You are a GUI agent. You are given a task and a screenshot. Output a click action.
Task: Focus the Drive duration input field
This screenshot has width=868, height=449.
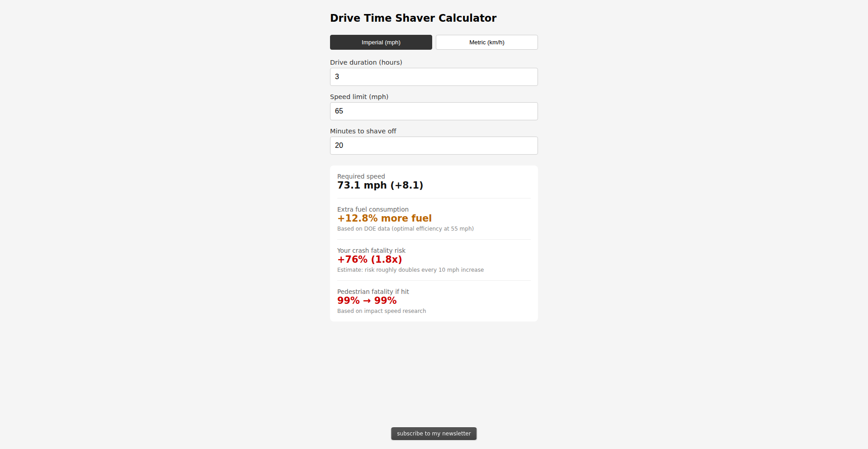coord(434,77)
